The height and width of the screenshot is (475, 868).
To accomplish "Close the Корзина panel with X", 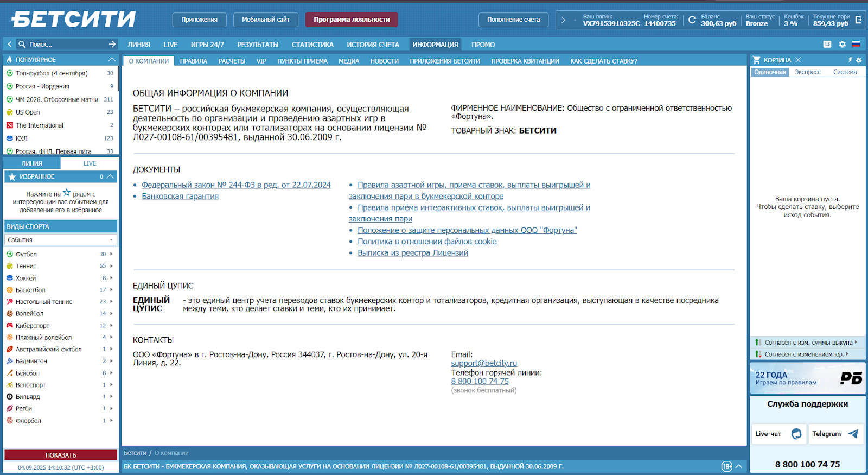I will [798, 60].
